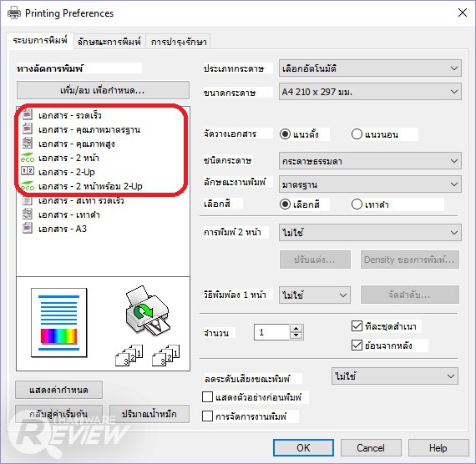
Task: Click the printer illustration in the preview pane
Action: pyautogui.click(x=148, y=310)
